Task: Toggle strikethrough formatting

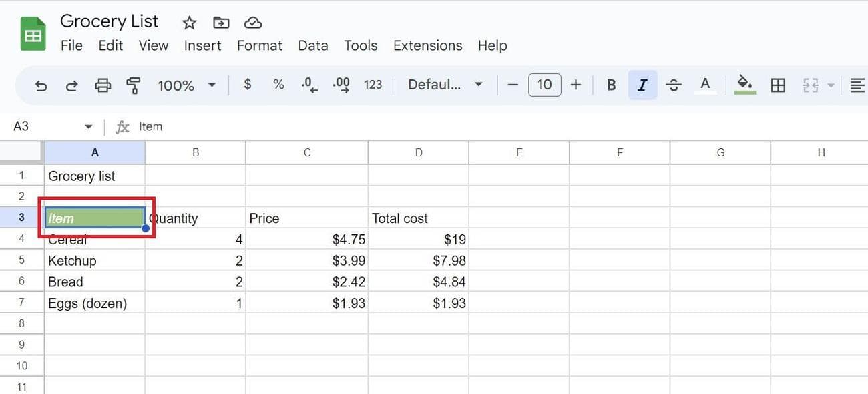Action: 674,85
